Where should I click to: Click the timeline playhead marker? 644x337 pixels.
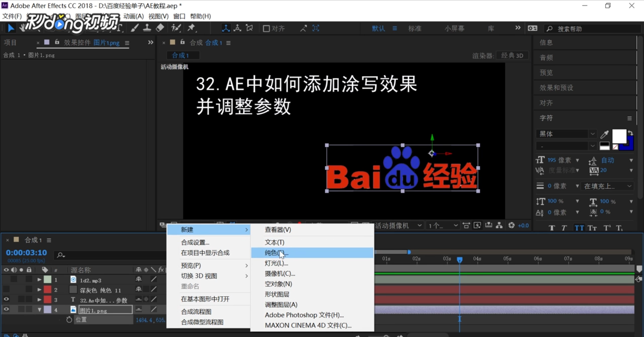point(460,260)
